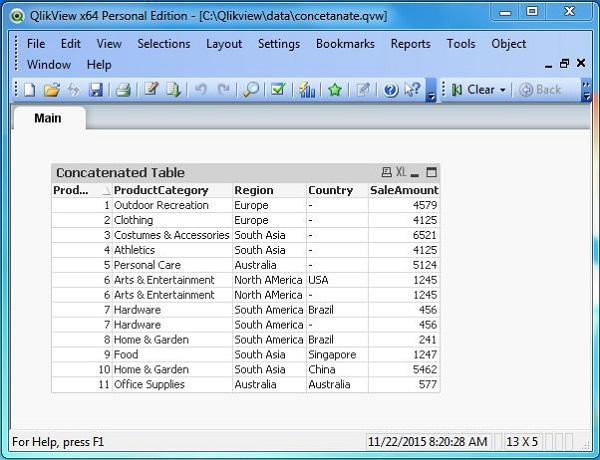600x460 pixels.
Task: Launch Quick Chart wizard icon
Action: [307, 90]
